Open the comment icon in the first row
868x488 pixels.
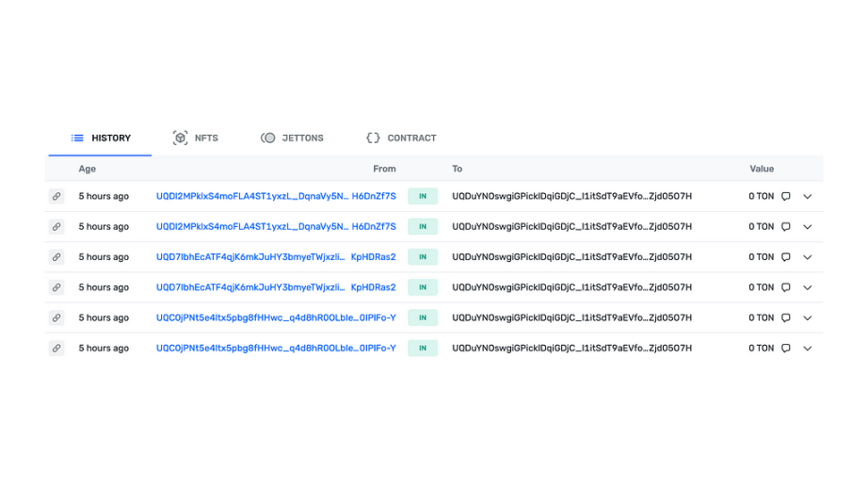coord(786,196)
